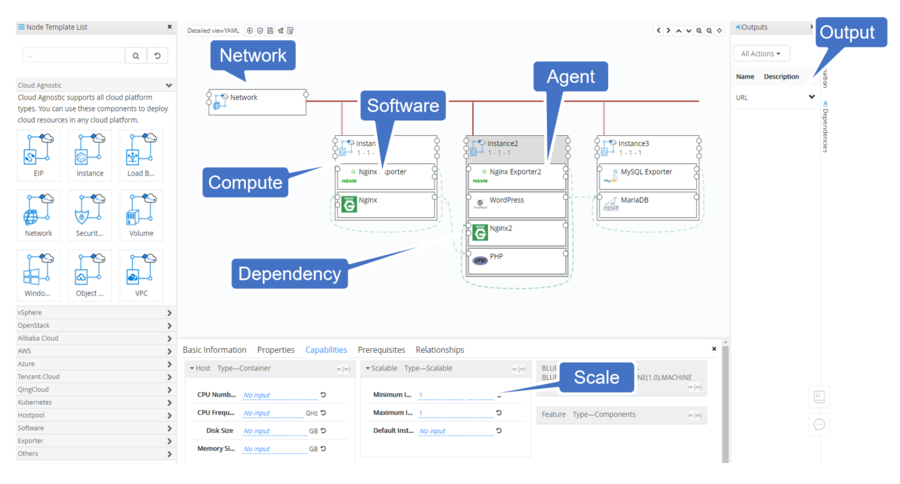Expand the OpenStack category

[169, 326]
